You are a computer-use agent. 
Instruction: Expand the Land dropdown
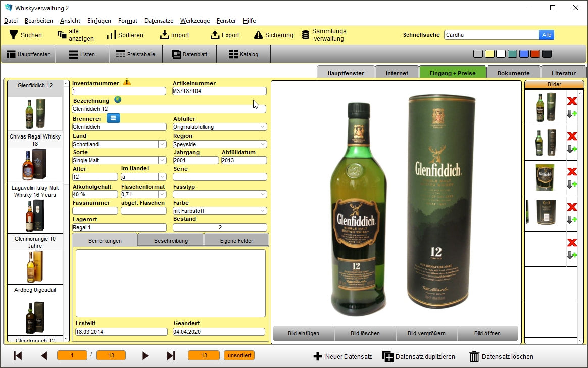coord(162,144)
